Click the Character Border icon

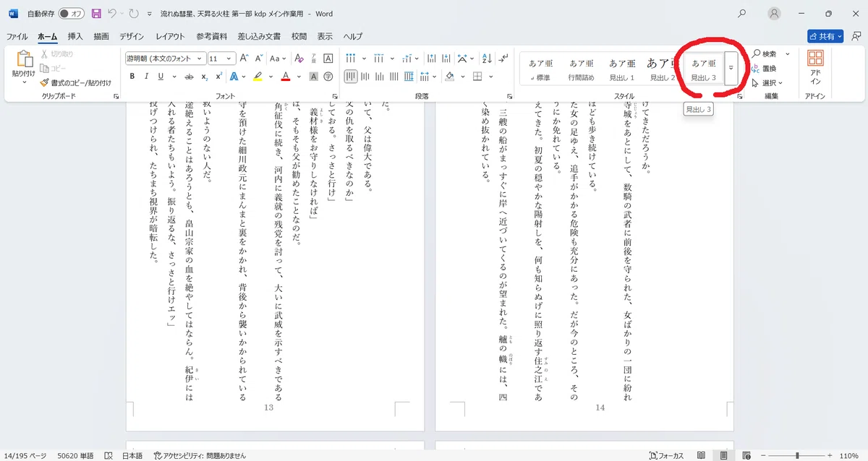[x=328, y=59]
